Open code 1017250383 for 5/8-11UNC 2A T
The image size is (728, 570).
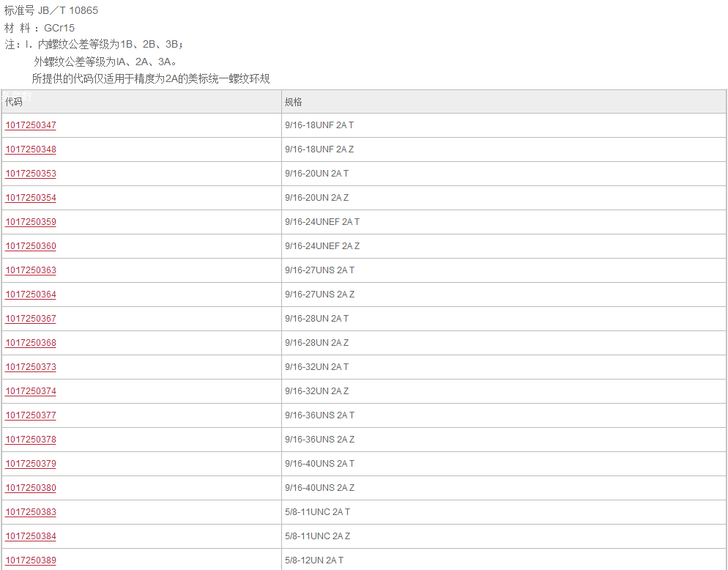[31, 512]
